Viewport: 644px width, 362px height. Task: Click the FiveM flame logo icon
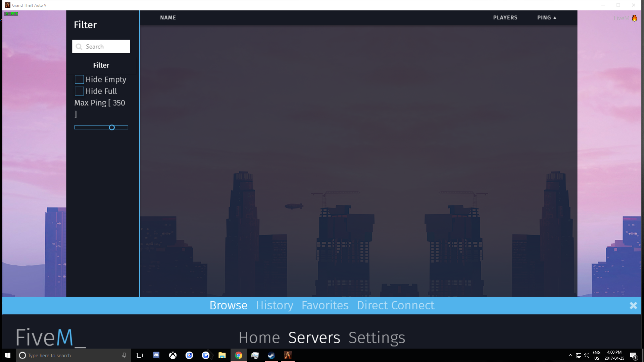point(634,18)
